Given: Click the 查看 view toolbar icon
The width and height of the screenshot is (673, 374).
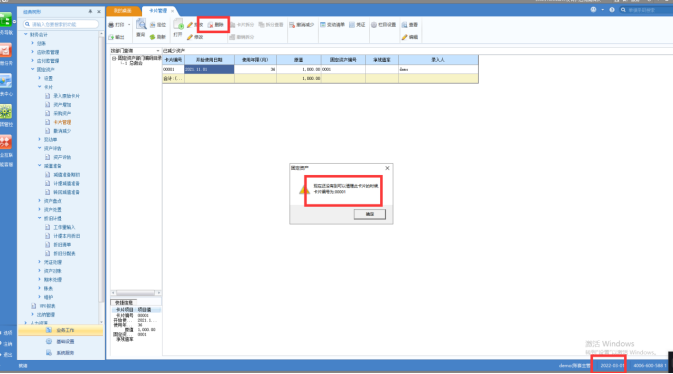Looking at the screenshot, I should [x=409, y=25].
